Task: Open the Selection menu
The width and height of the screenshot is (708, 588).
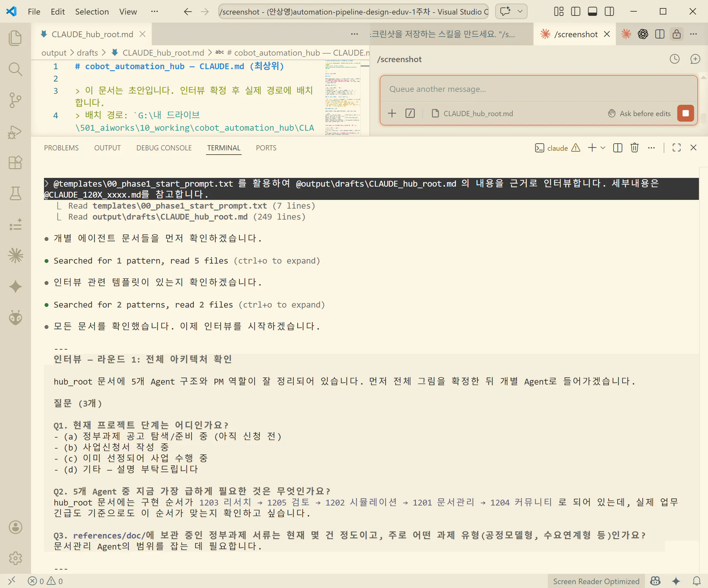Action: (x=92, y=11)
